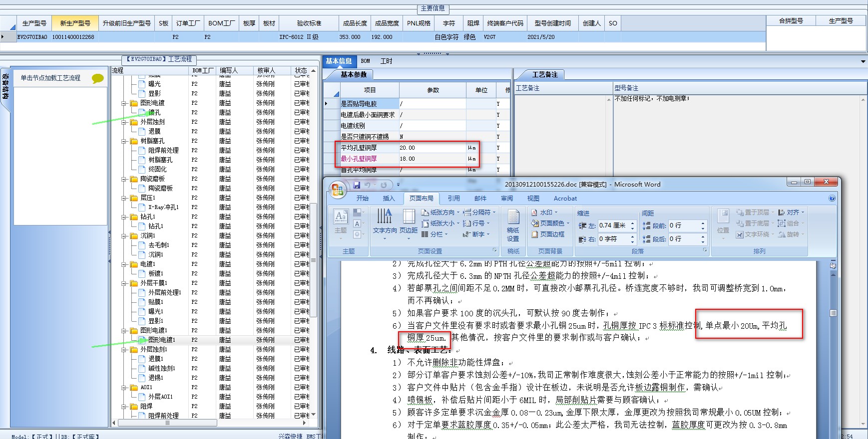This screenshot has width=868, height=439.
Task: Click the Undo arrow in Word's quick access toolbar
Action: tap(368, 185)
